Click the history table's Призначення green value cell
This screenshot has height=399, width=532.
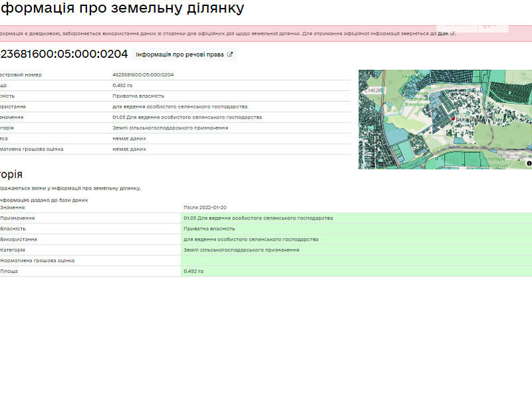(x=258, y=218)
